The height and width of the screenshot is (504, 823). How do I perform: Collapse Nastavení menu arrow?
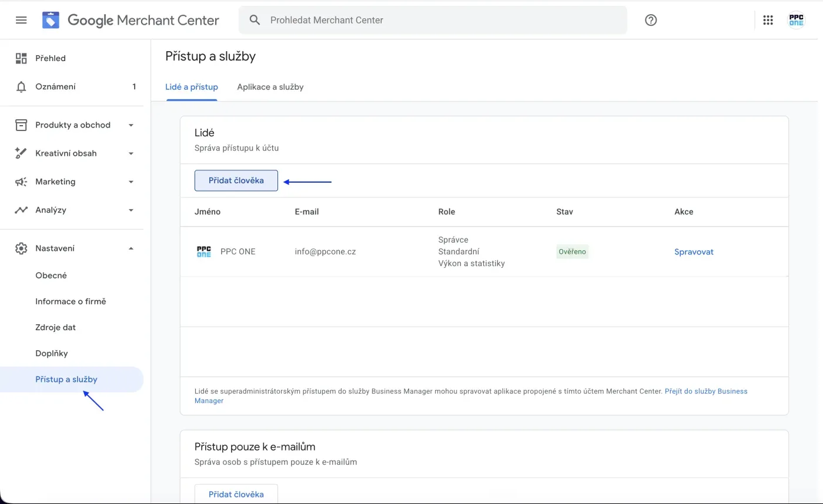(131, 248)
